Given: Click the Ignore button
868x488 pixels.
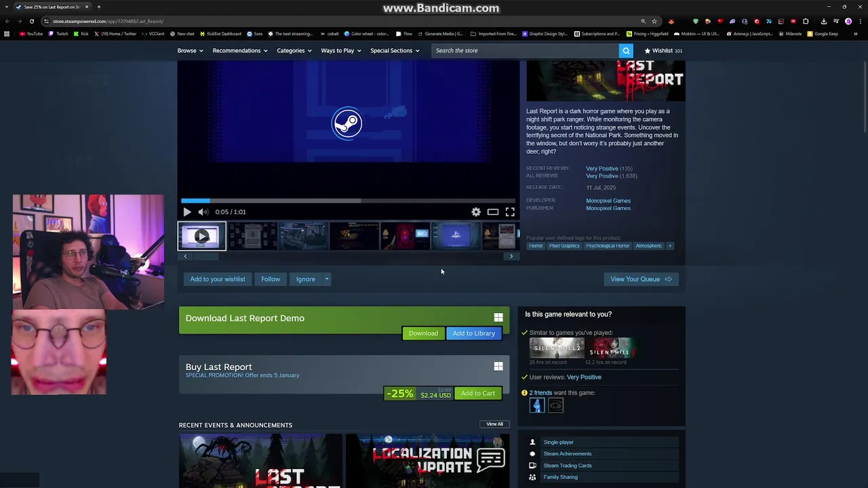Looking at the screenshot, I should (306, 279).
